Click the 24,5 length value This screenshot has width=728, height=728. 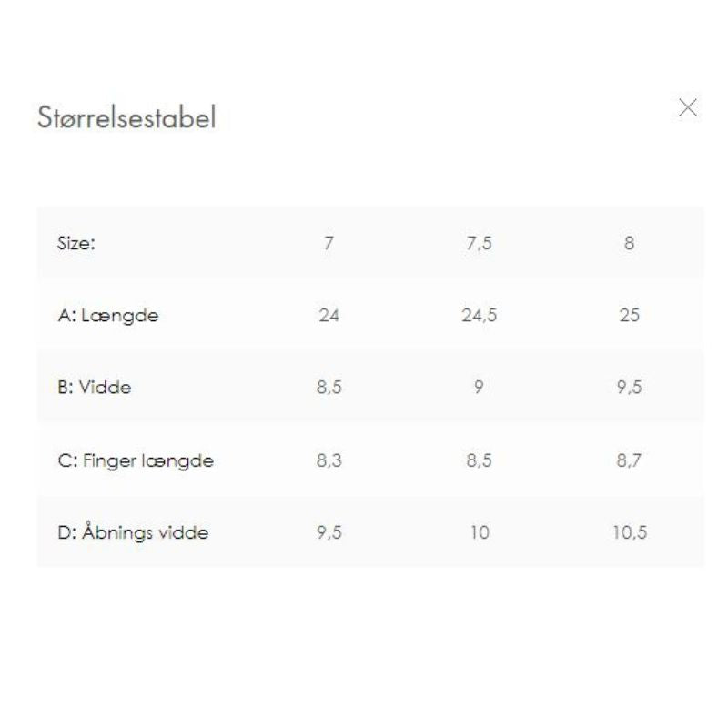point(480,315)
